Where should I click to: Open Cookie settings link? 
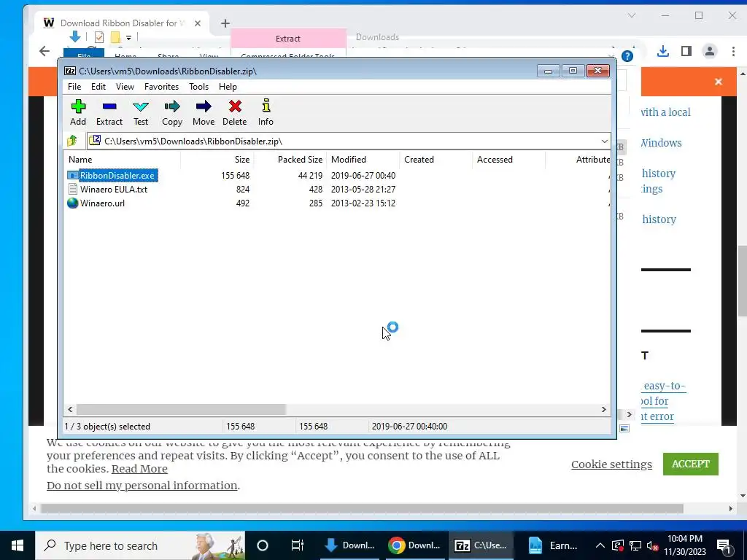pos(611,464)
